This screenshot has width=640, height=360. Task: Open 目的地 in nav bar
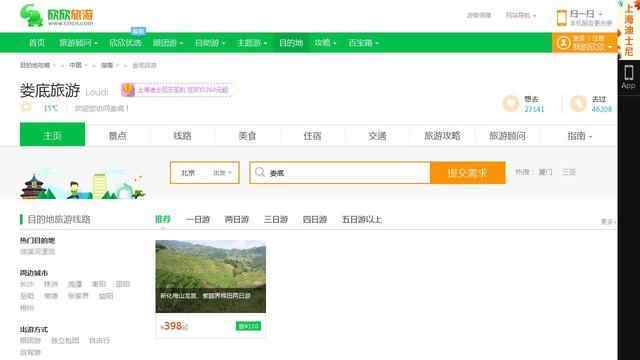click(x=291, y=43)
